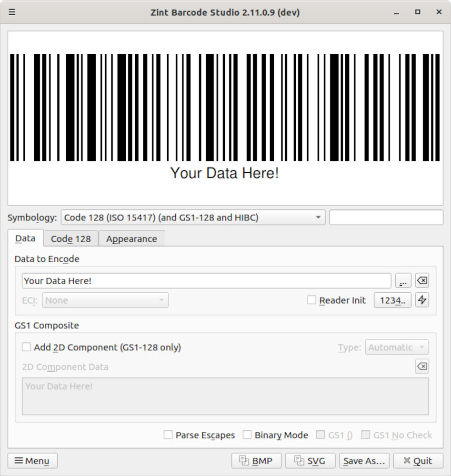
Task: Clear 2D Component Data with its erase icon
Action: pyautogui.click(x=421, y=367)
